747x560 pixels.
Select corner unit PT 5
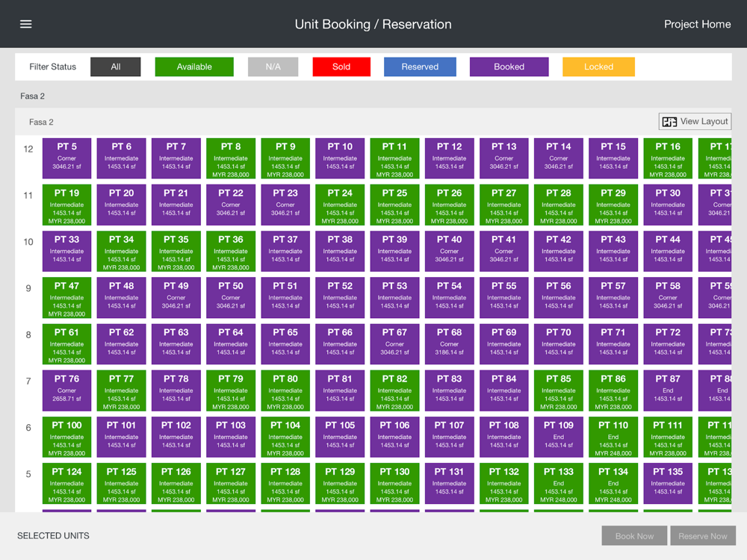point(67,158)
